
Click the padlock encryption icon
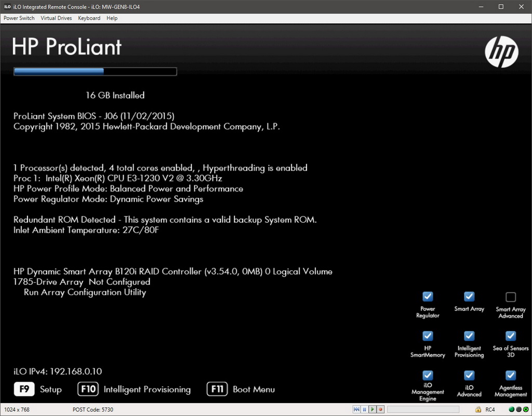pyautogui.click(x=478, y=410)
